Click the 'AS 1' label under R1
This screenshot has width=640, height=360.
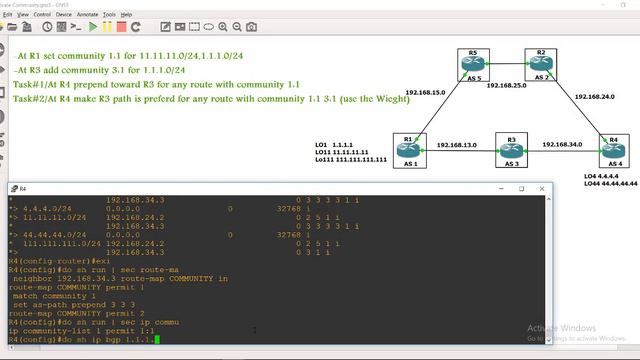click(410, 164)
